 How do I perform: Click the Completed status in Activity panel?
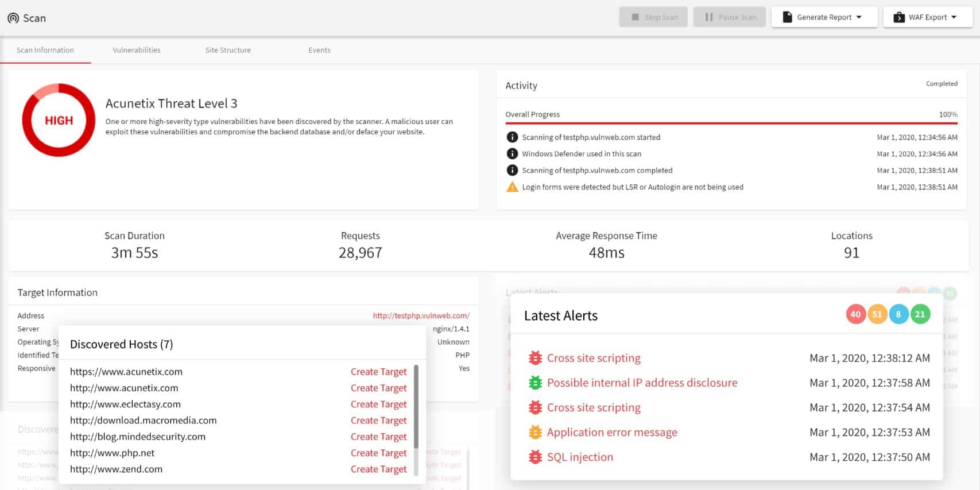942,84
